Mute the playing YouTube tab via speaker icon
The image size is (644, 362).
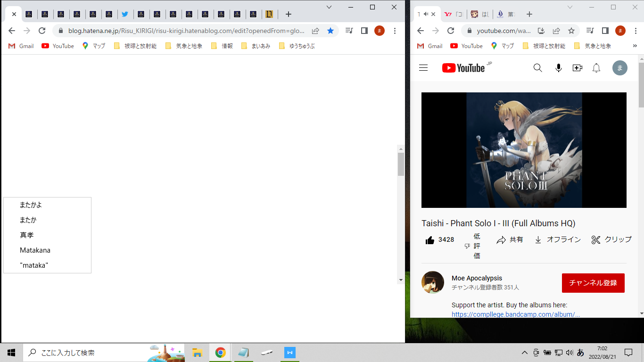426,14
